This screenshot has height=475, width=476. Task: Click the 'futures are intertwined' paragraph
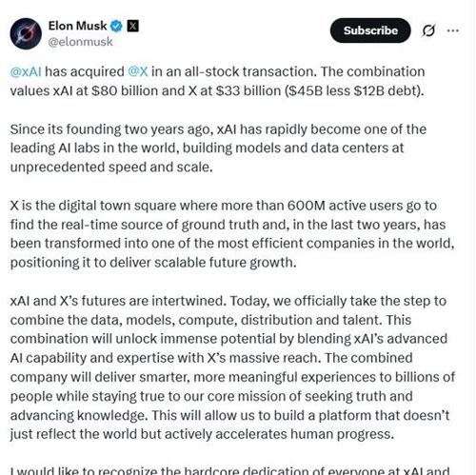[x=232, y=367]
